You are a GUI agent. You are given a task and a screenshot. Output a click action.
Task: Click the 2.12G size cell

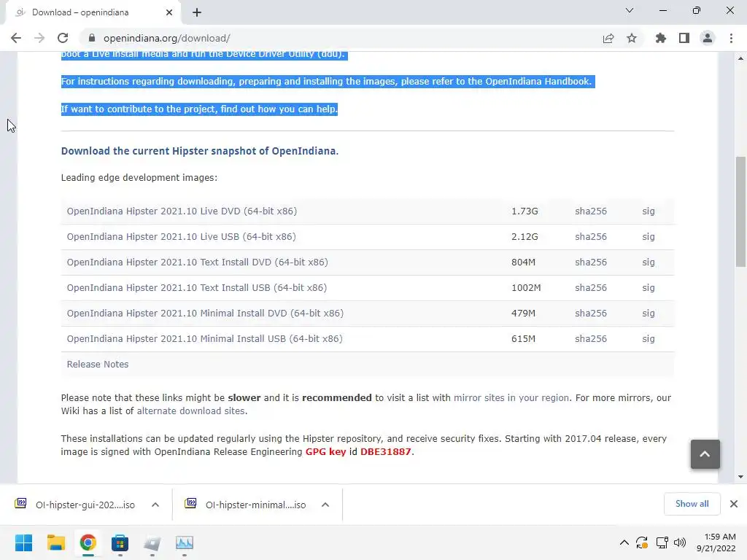[x=525, y=237]
